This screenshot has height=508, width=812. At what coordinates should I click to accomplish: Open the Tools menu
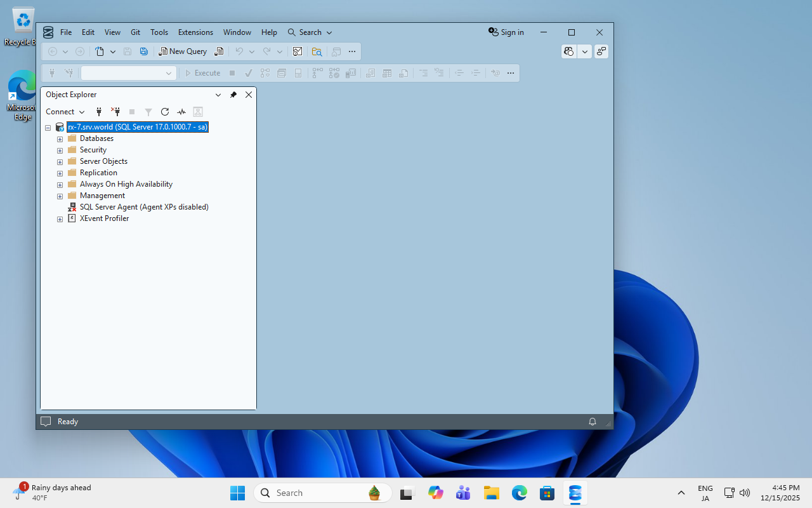pyautogui.click(x=159, y=32)
